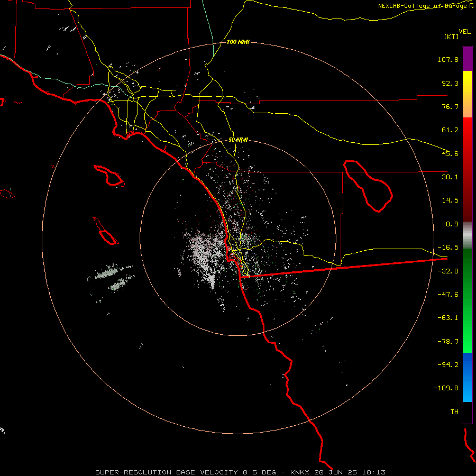The height and width of the screenshot is (476, 476).
Task: Click the [KT] units label
Action: coord(452,36)
